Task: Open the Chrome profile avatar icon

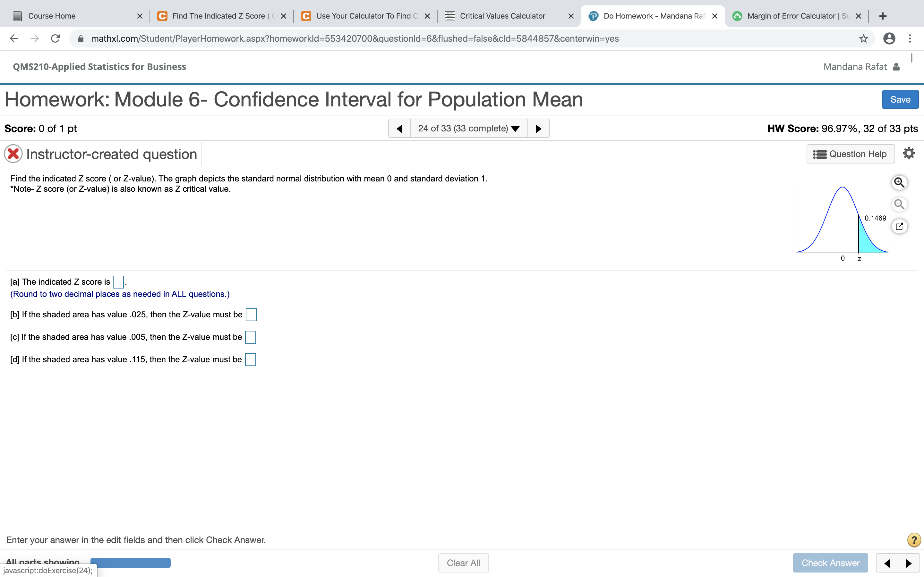Action: click(889, 38)
